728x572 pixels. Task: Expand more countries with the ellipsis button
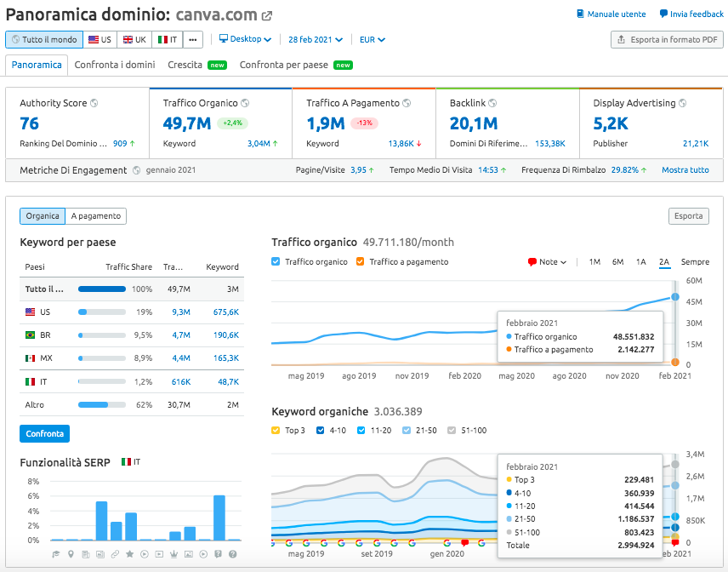click(193, 40)
